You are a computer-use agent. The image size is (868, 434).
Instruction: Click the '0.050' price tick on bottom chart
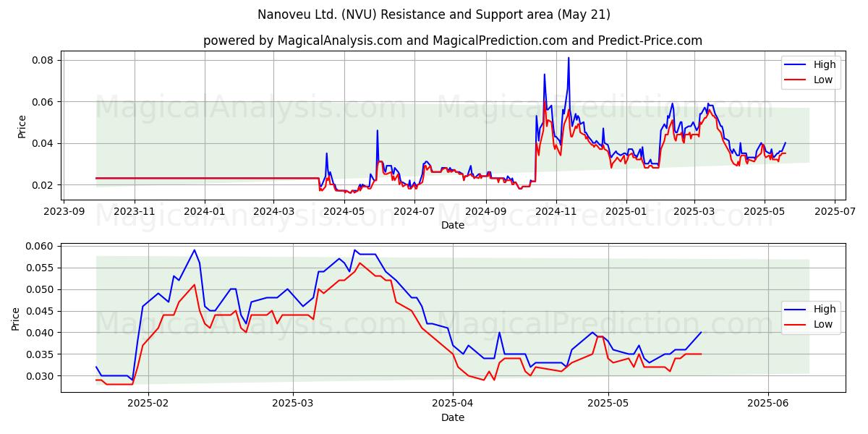click(41, 289)
